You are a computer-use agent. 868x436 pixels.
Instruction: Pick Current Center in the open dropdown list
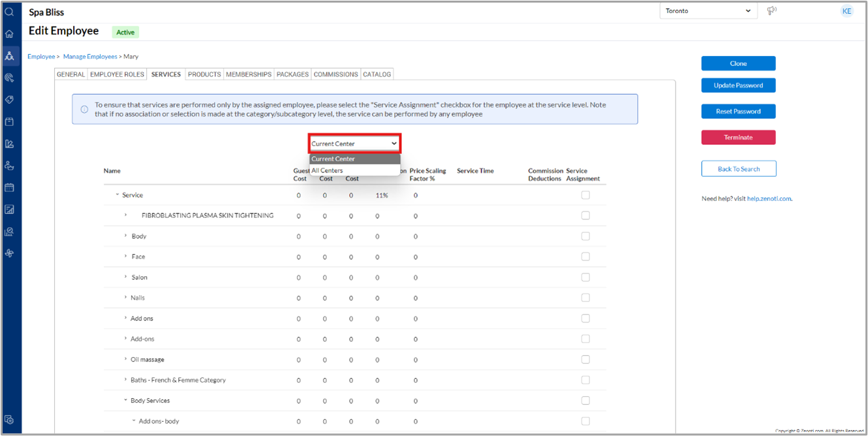coord(354,159)
